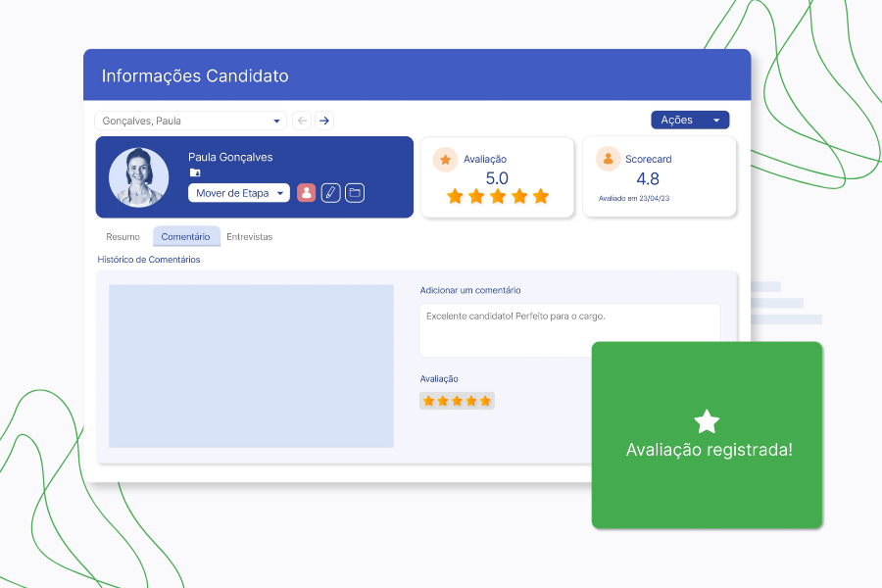Click the Avaliação star badge icon
Viewport: 882px width, 588px height.
click(x=446, y=160)
